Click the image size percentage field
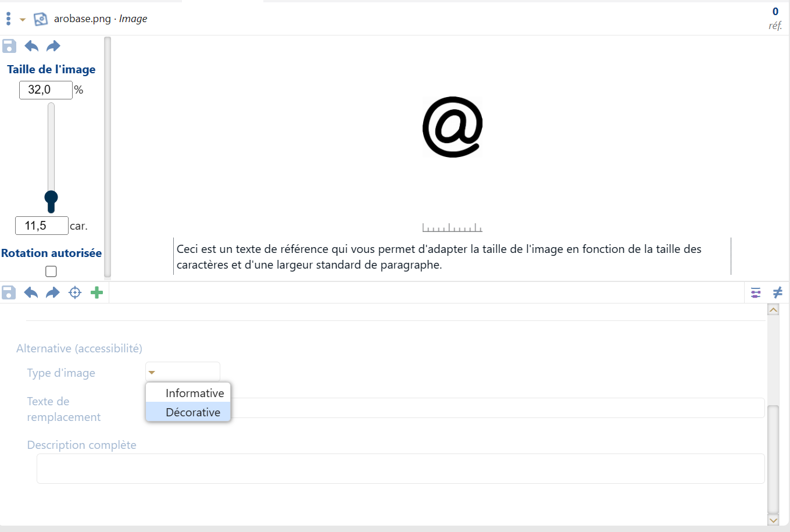 coord(45,90)
